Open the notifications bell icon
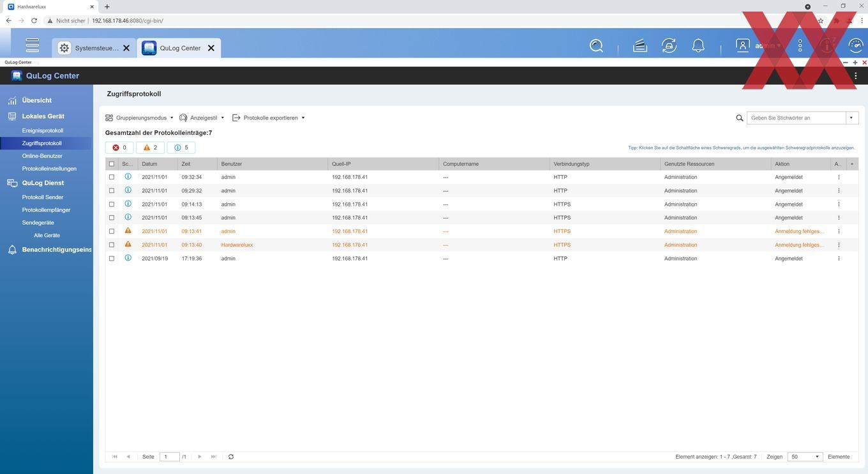The height and width of the screenshot is (474, 868). (698, 46)
